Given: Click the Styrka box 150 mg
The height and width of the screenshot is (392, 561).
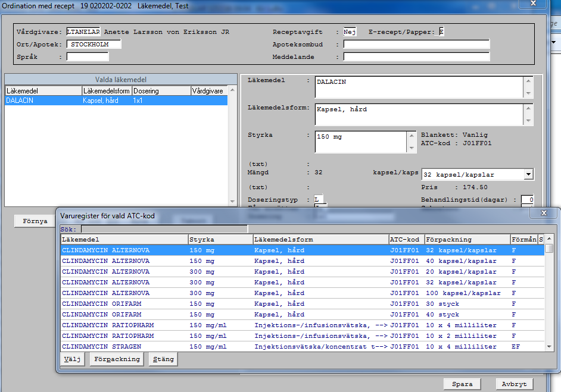Looking at the screenshot, I should coord(361,142).
